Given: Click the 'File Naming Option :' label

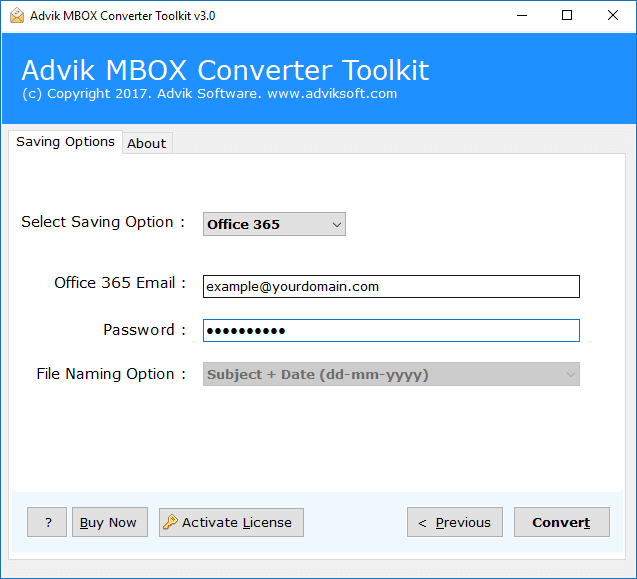Looking at the screenshot, I should click(111, 374).
